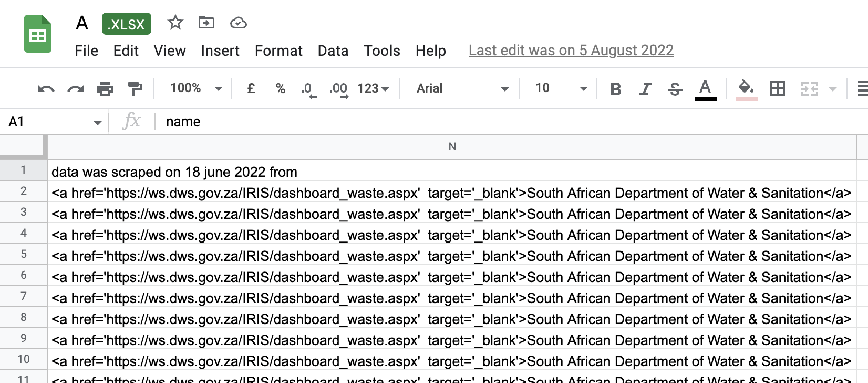Open the View menu
The image size is (868, 383).
tap(170, 51)
